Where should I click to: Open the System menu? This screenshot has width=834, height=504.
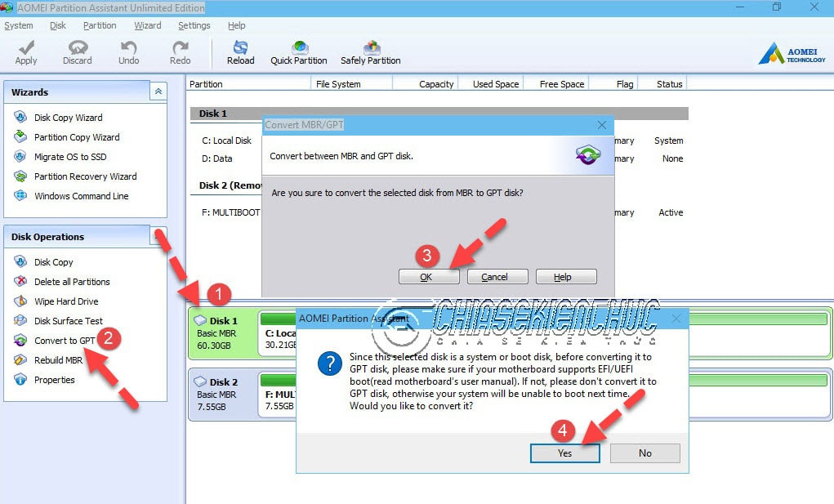(x=19, y=25)
